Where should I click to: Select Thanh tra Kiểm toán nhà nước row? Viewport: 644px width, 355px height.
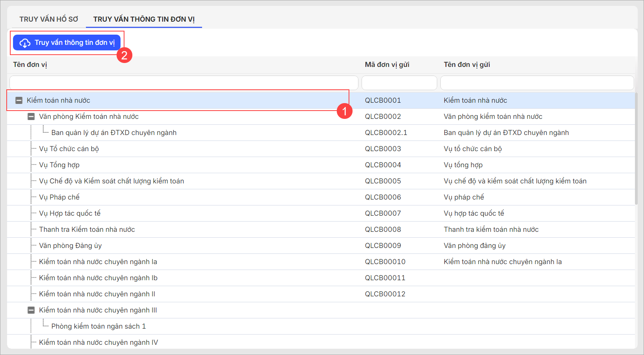coord(87,229)
